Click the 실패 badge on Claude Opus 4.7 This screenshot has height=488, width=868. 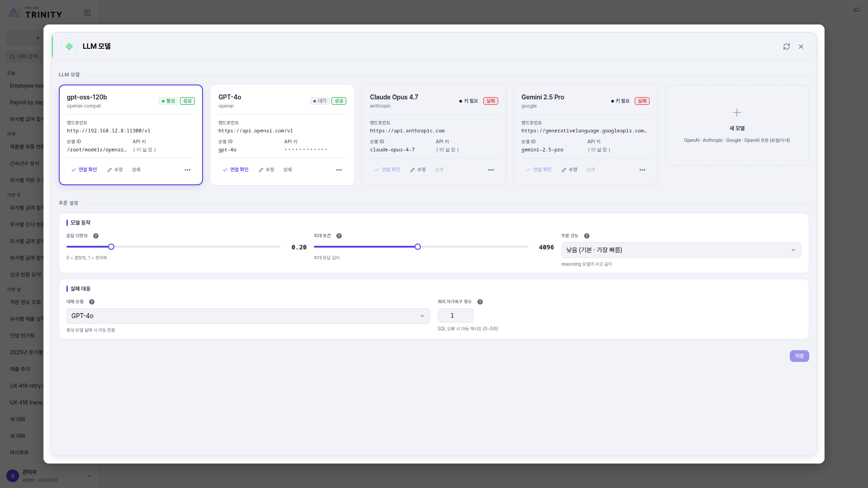(x=491, y=101)
